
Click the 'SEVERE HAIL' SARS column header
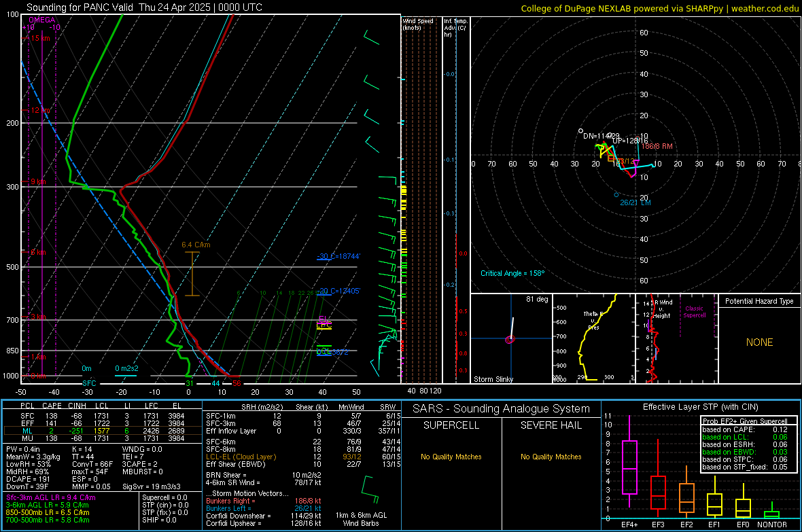[551, 425]
